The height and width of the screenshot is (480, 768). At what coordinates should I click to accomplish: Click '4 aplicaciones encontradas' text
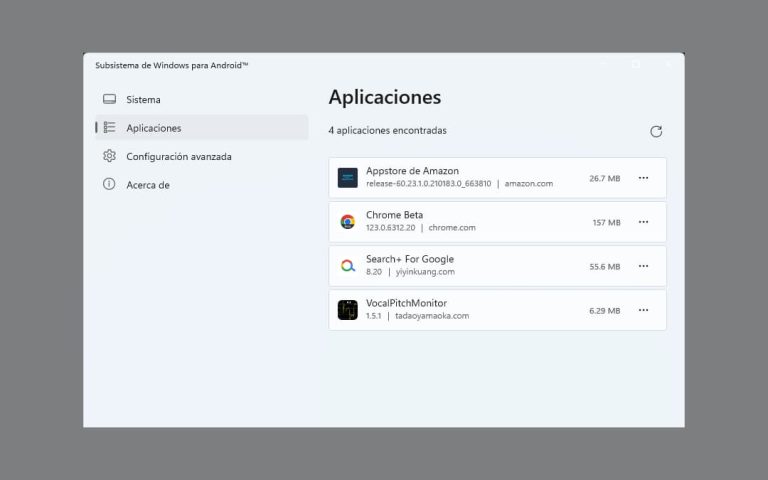click(x=387, y=130)
